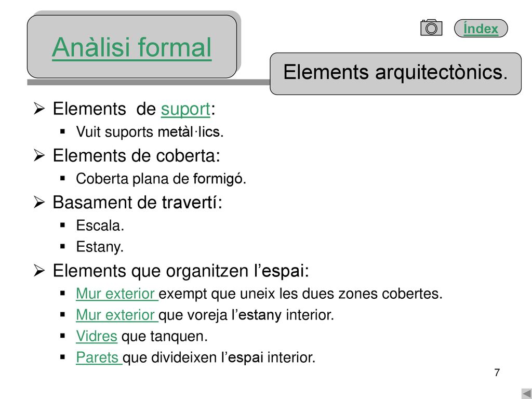Click square bullet before Estany
The height and width of the screenshot is (399, 532).
pyautogui.click(x=62, y=246)
